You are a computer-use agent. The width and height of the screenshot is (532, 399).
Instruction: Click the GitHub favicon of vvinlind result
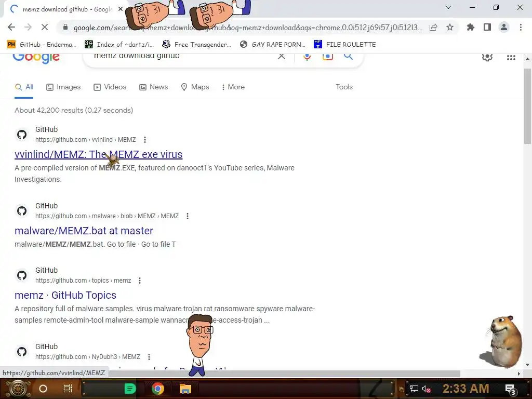click(x=22, y=135)
